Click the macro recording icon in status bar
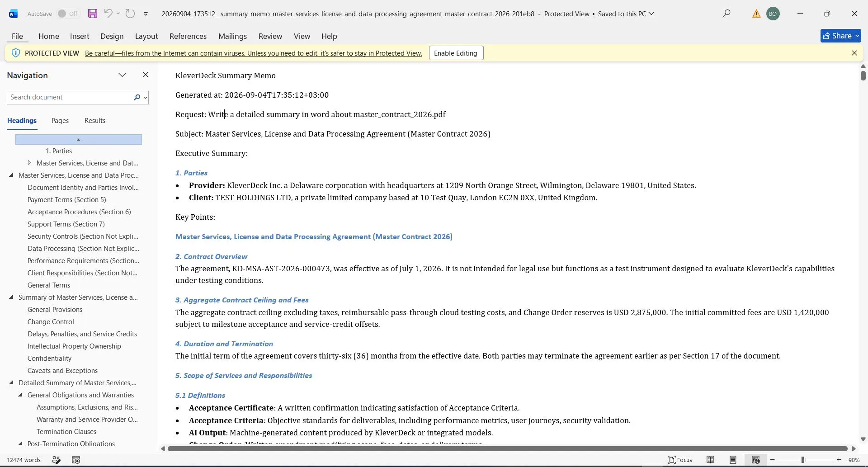Screen dimensions: 868x467 point(76,460)
